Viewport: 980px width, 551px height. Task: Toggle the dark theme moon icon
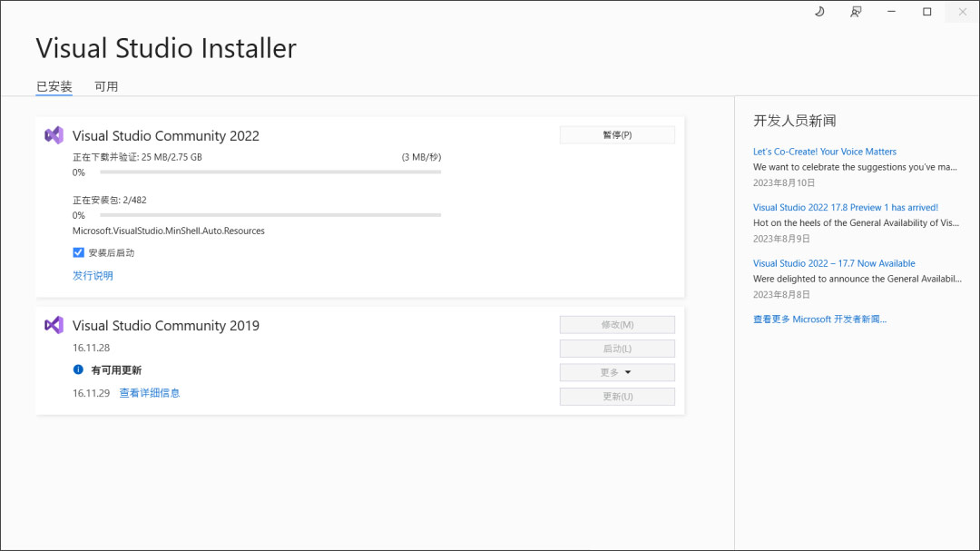819,12
